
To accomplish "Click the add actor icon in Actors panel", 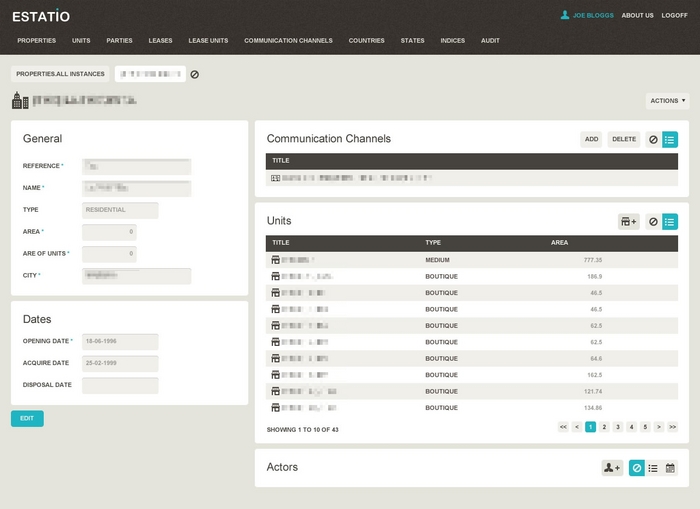I will click(611, 468).
